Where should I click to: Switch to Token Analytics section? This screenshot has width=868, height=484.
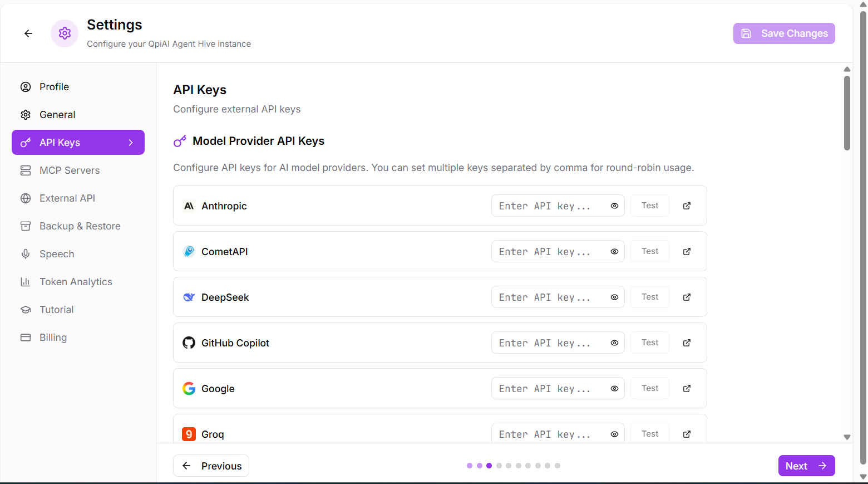coord(76,282)
